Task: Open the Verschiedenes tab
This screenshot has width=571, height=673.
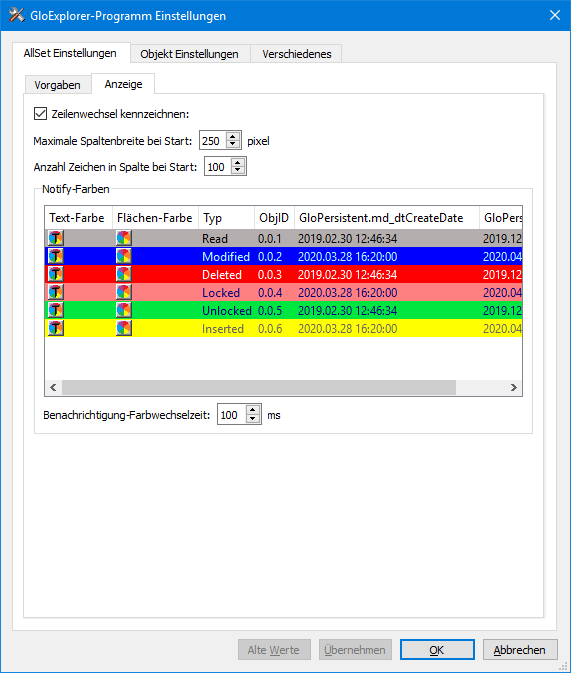Action: click(x=297, y=54)
